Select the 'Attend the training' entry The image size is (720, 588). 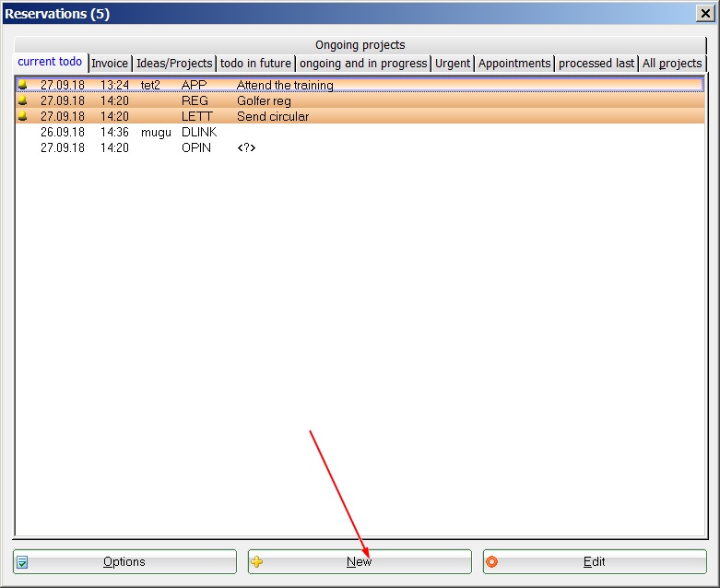360,85
